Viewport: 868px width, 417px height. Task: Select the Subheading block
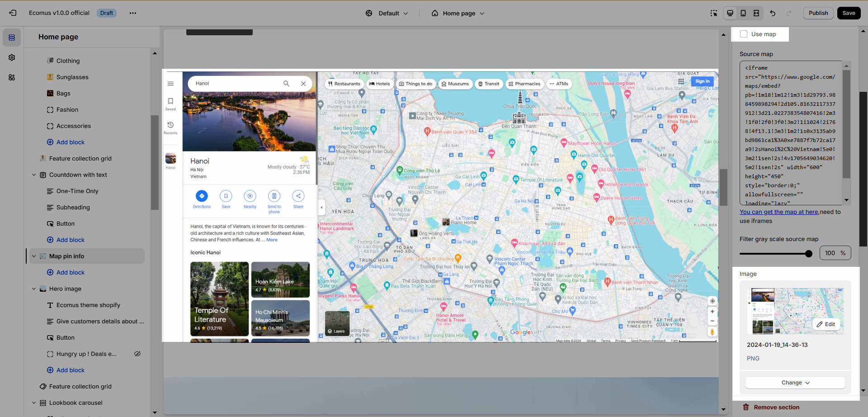click(73, 207)
